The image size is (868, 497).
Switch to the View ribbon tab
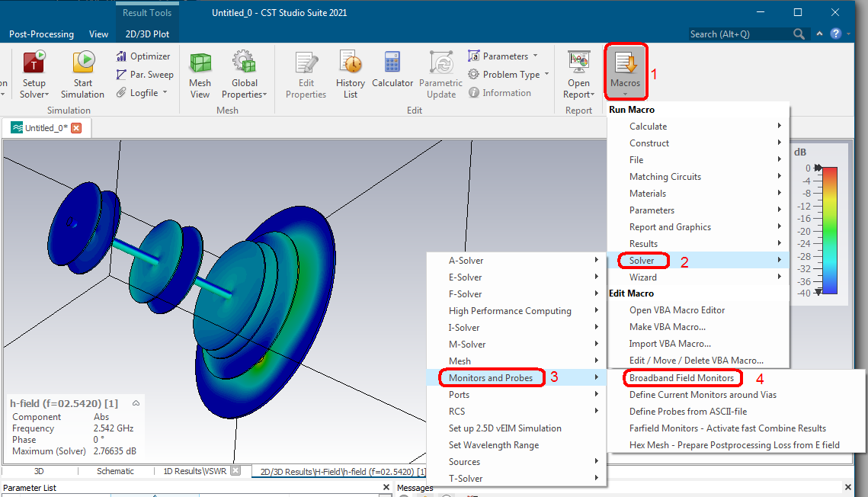(98, 34)
